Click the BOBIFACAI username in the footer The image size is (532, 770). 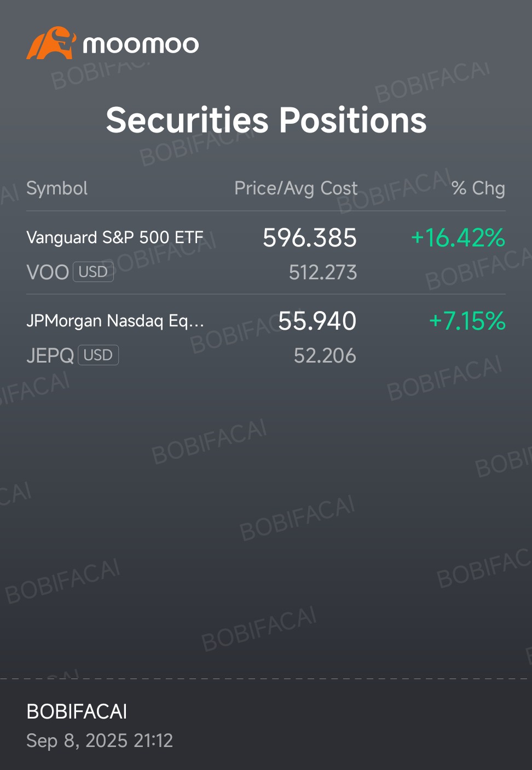pos(77,711)
